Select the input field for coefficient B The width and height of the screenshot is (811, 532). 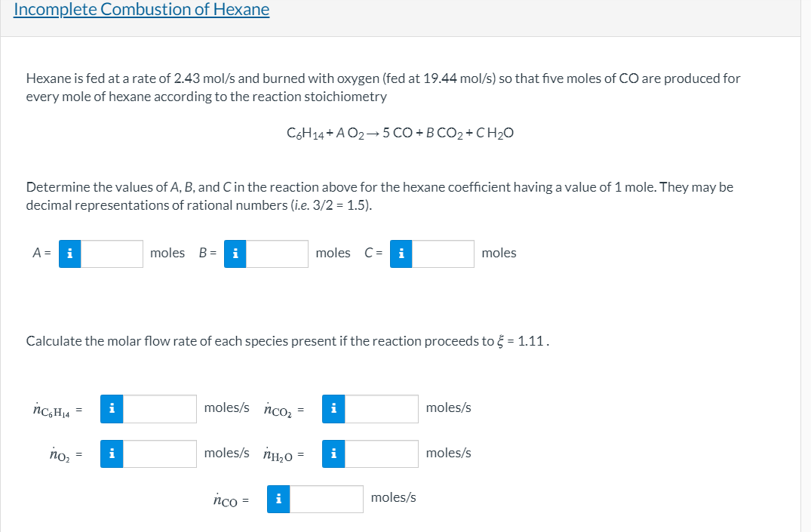[278, 254]
